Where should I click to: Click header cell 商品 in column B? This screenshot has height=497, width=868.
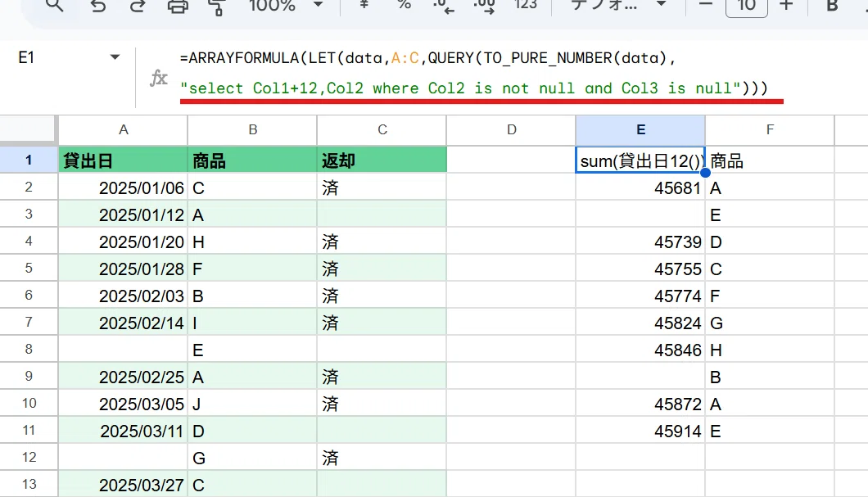tap(252, 160)
